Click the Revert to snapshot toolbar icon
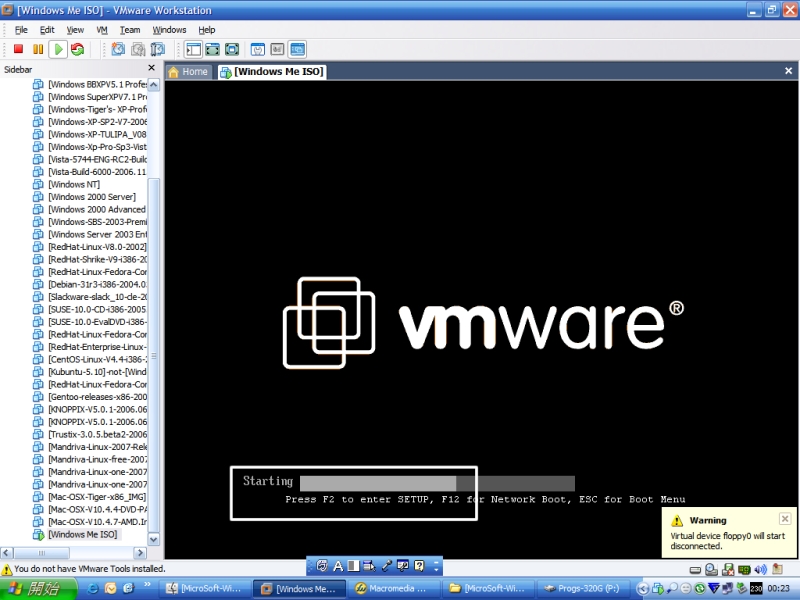This screenshot has width=800, height=600. click(138, 49)
